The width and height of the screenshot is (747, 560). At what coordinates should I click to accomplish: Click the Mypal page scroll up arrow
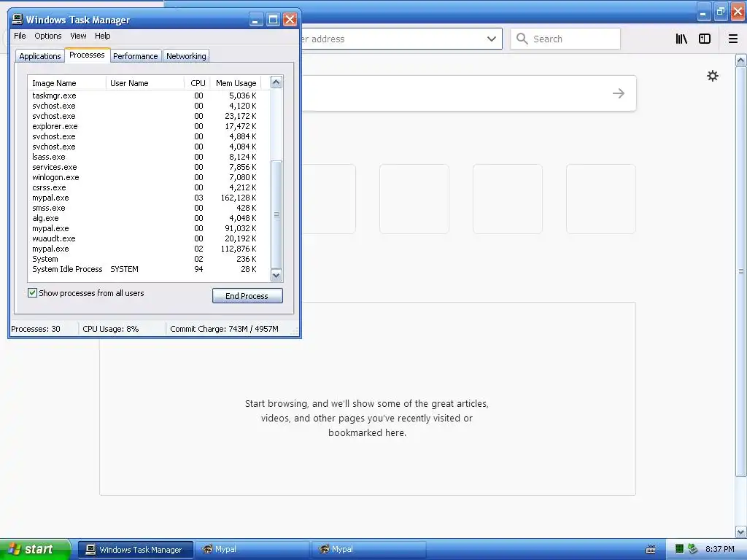pos(741,61)
